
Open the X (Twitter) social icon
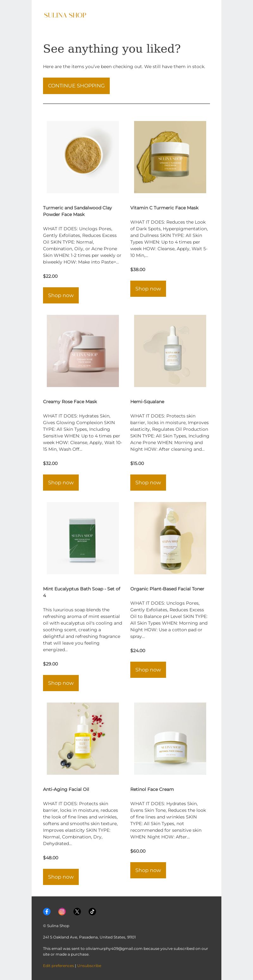click(77, 911)
